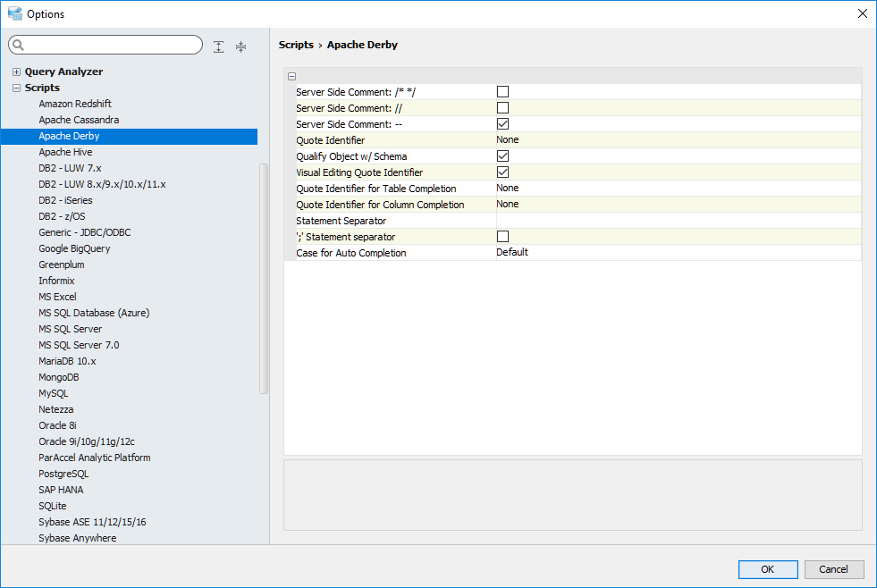877x588 pixels.
Task: Click the Statement Separator value field
Action: 678,221
